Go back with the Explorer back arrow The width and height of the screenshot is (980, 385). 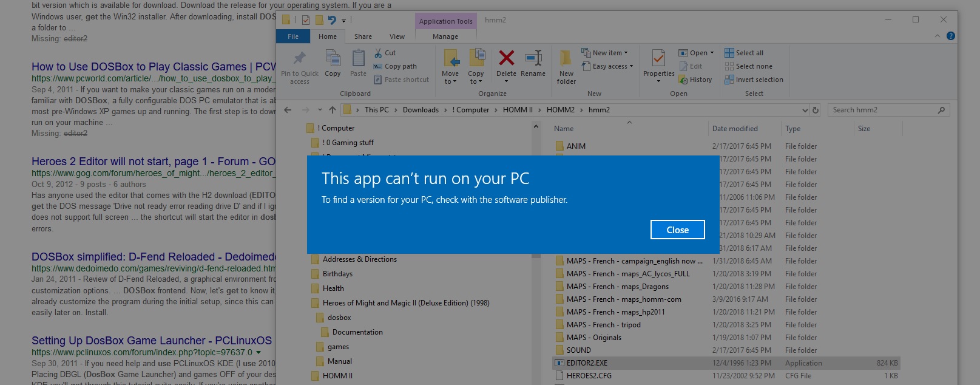288,110
